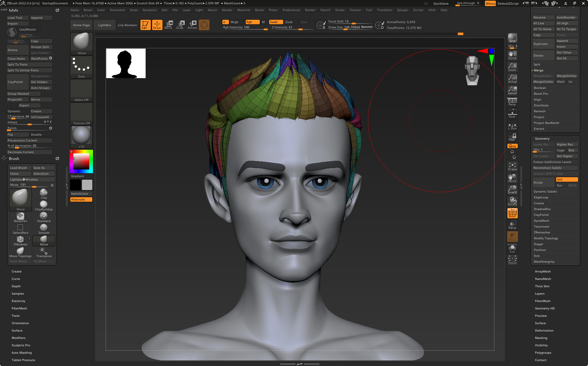Screen dimensions: 588x366
Task: Collapse the Geometry section header
Action: point(542,139)
